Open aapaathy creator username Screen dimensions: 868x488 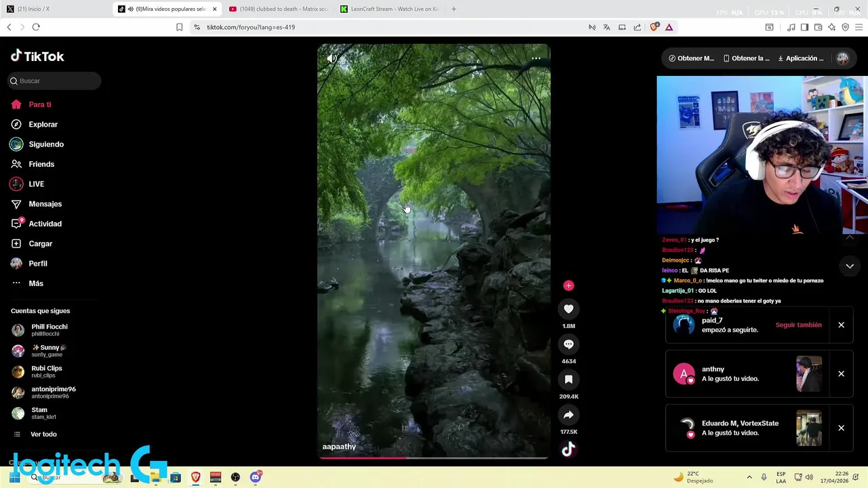click(x=339, y=447)
